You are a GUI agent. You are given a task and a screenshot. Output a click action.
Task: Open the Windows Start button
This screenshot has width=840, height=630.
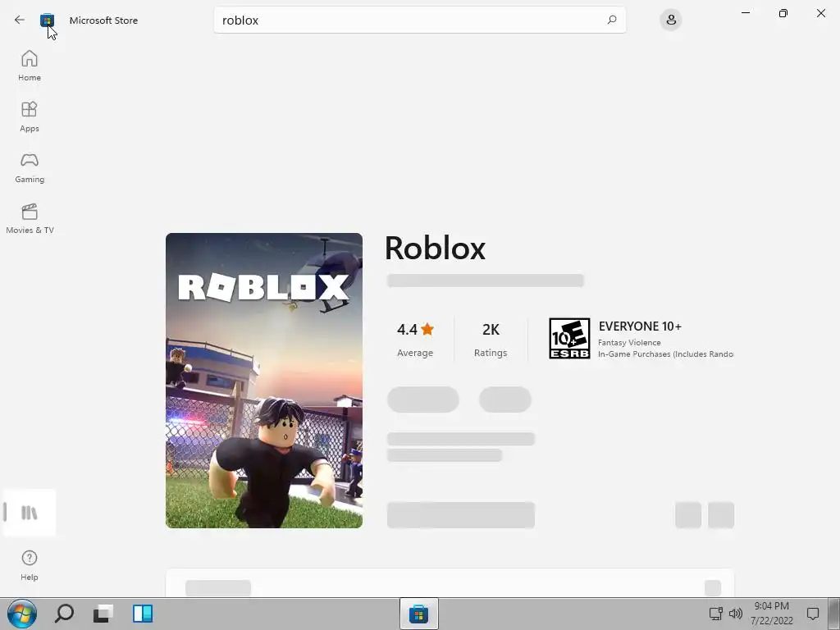tap(22, 614)
